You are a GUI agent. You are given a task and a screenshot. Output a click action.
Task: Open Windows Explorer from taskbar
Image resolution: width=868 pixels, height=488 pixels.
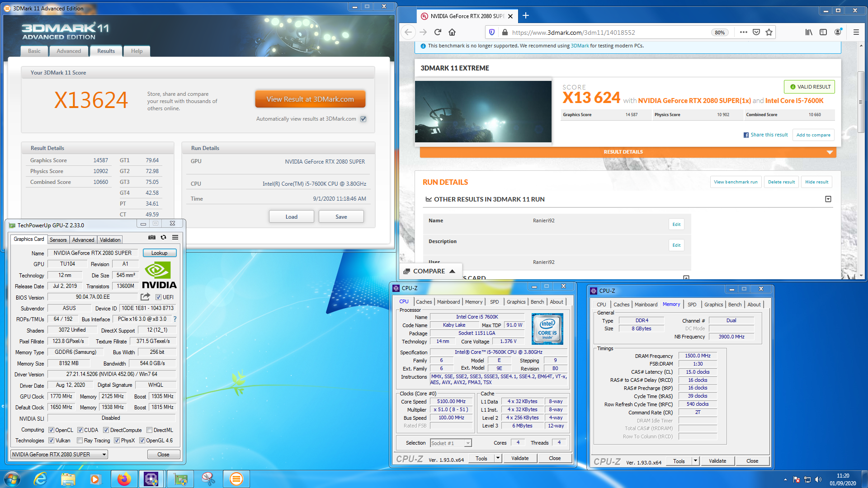click(x=68, y=479)
